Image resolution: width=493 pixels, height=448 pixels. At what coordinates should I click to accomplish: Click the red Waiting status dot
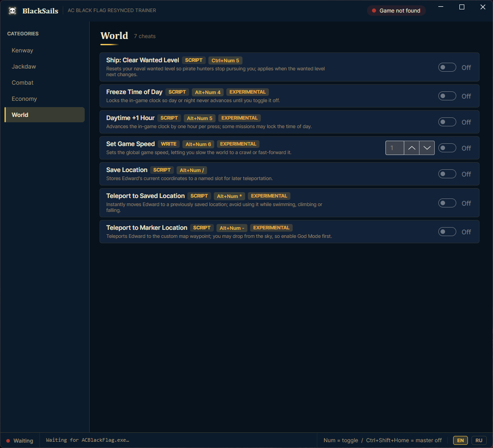pyautogui.click(x=8, y=441)
